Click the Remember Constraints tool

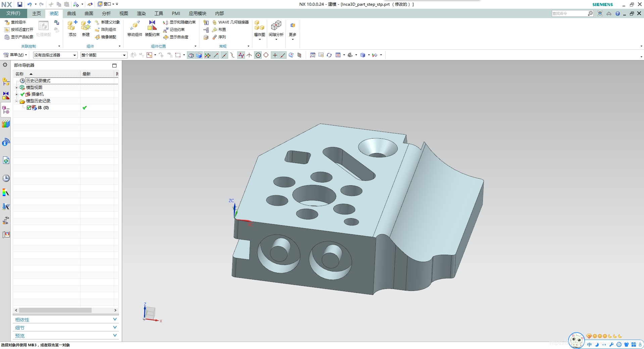(x=174, y=30)
